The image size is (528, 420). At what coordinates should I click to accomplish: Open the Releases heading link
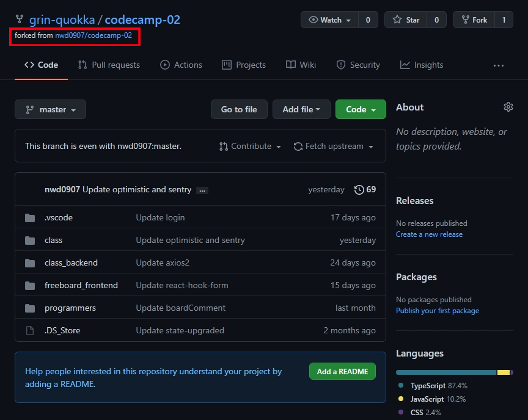click(415, 200)
